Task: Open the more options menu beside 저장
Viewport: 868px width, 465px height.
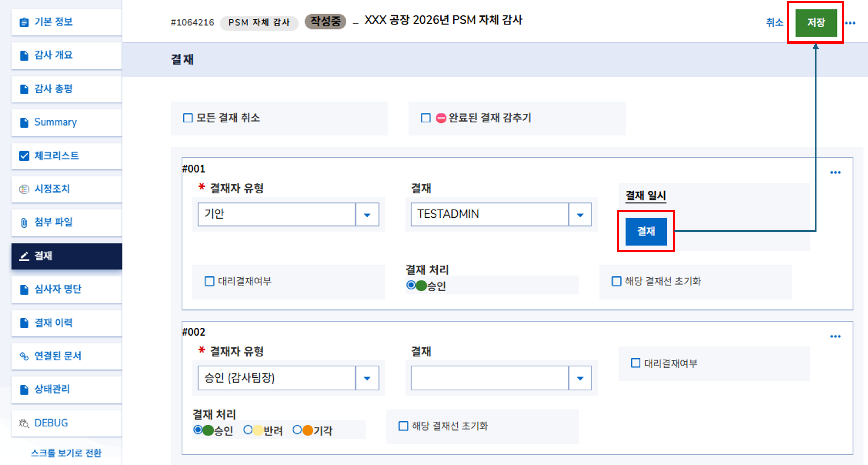Action: [850, 23]
